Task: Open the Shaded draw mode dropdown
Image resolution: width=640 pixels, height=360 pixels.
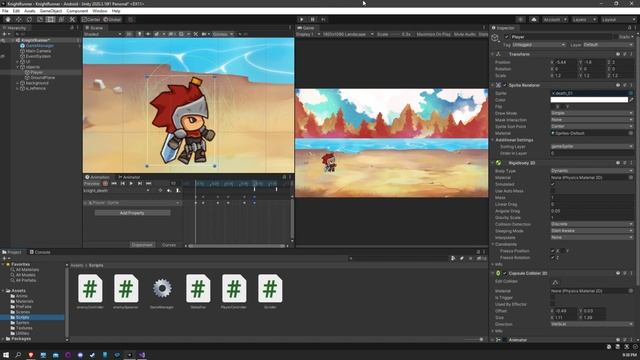Action: (x=102, y=34)
